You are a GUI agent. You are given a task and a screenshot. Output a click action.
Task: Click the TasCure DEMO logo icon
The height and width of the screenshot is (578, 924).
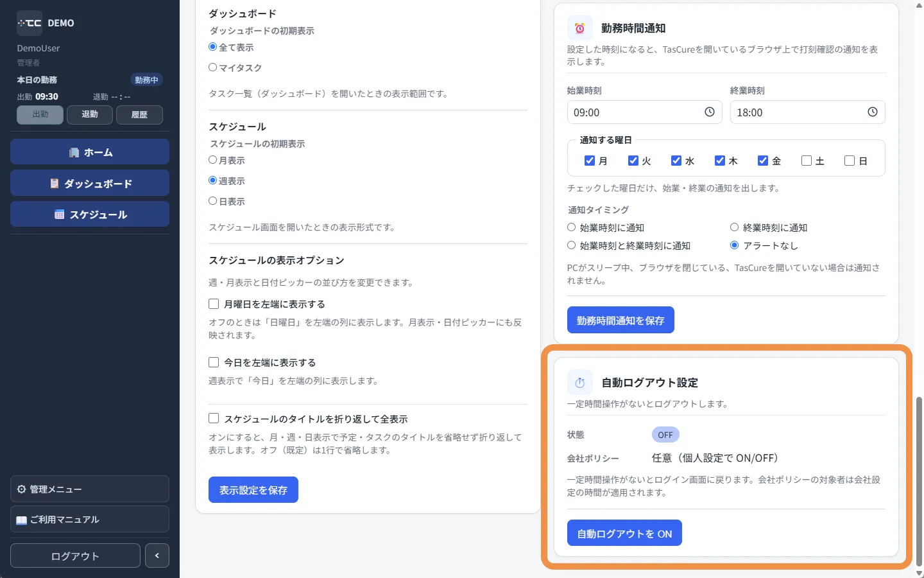coord(30,23)
